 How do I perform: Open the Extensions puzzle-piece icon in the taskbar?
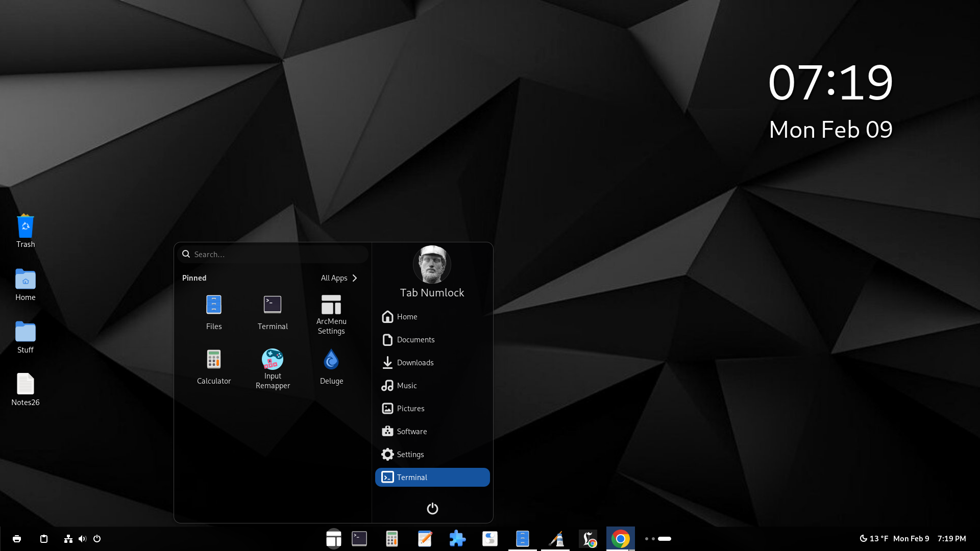(x=457, y=539)
